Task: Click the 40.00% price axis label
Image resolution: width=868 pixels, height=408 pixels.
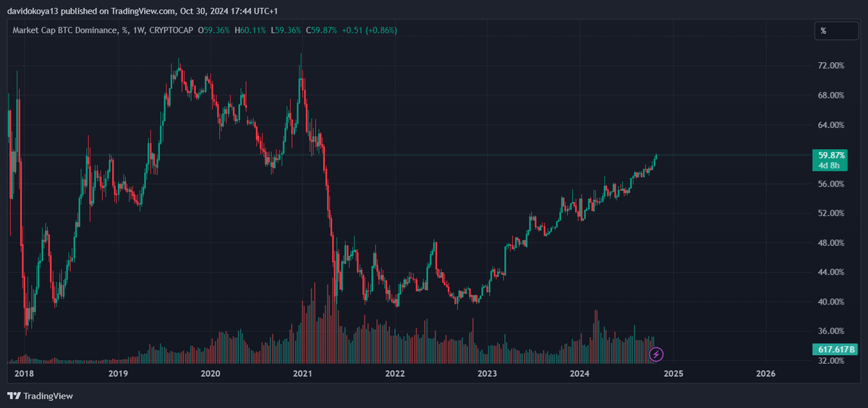Action: coord(830,302)
